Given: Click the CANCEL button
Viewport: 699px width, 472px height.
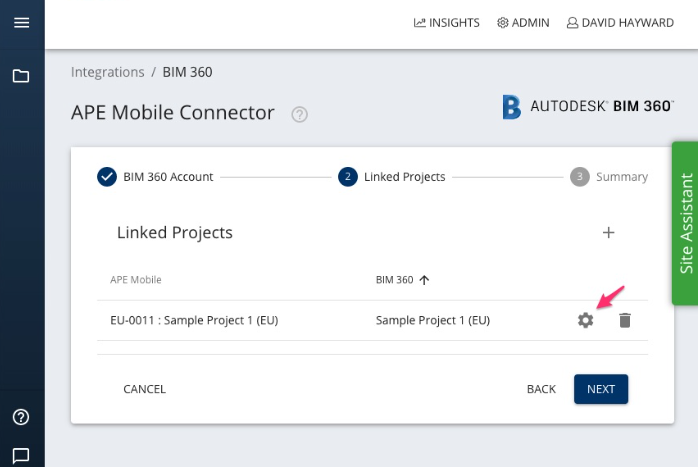Looking at the screenshot, I should [x=144, y=389].
